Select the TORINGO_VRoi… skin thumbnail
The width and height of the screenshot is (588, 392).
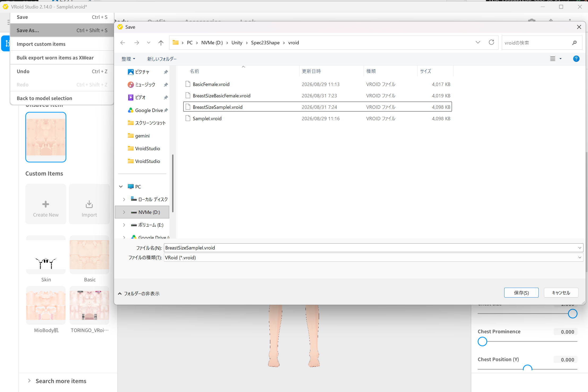89,305
